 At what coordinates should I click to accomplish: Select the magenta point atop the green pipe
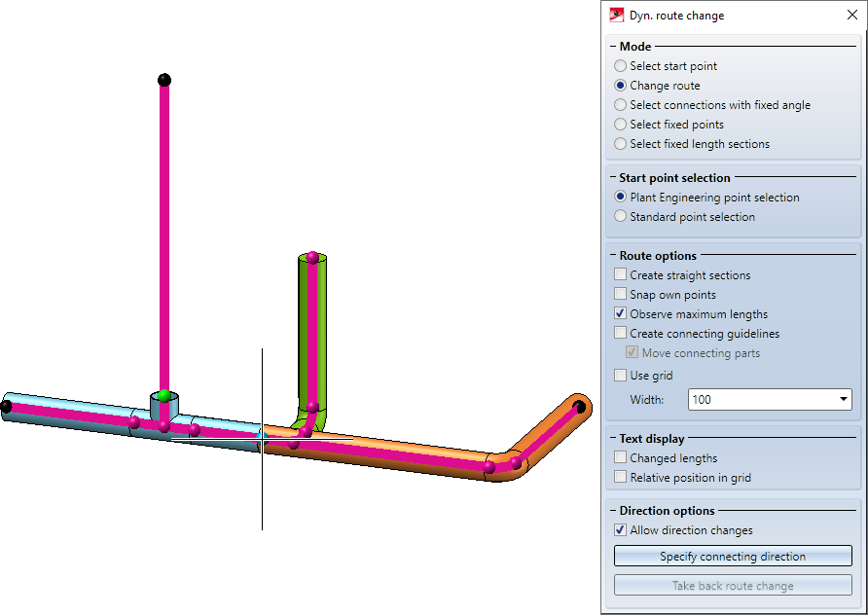point(312,258)
